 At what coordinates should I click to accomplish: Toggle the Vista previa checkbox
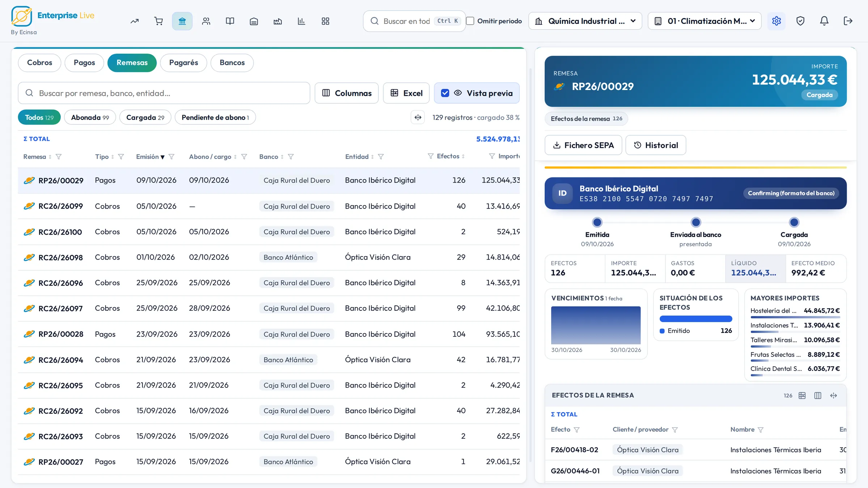click(445, 93)
